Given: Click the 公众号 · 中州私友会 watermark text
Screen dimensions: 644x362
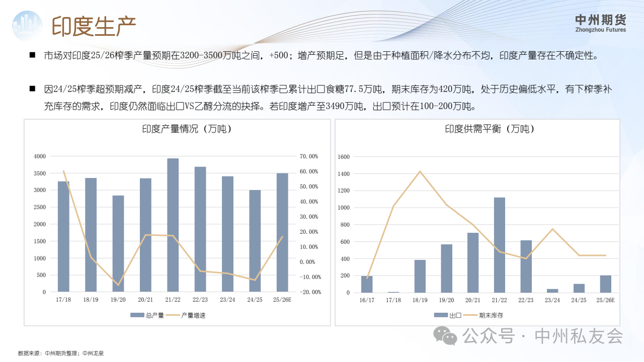Looking at the screenshot, I should pos(543,336).
